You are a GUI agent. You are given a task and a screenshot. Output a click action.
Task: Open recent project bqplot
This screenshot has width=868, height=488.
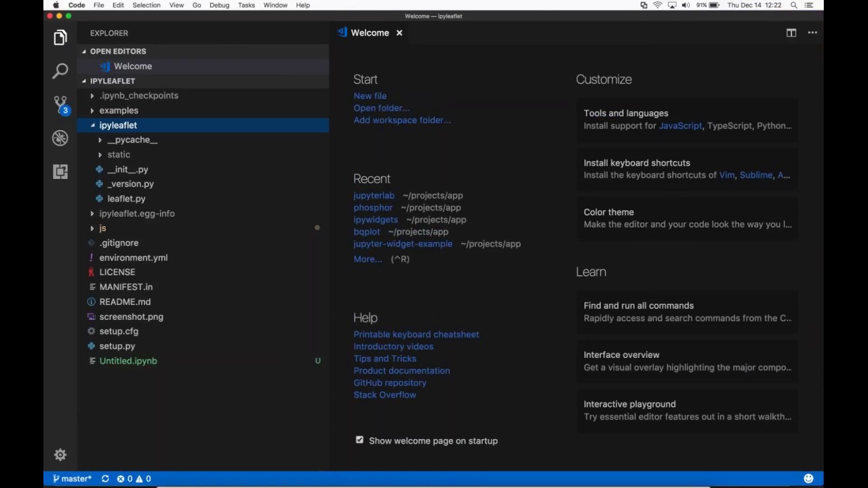coord(366,232)
